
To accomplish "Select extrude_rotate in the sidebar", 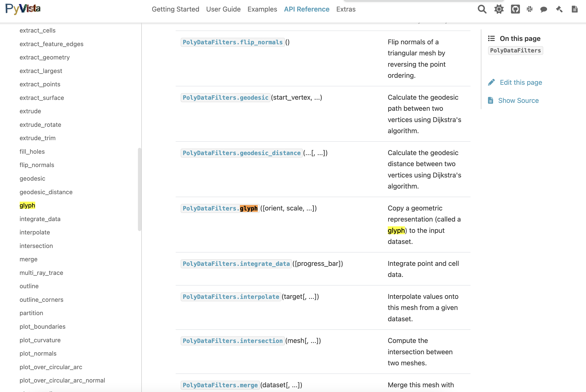I will click(x=40, y=125).
